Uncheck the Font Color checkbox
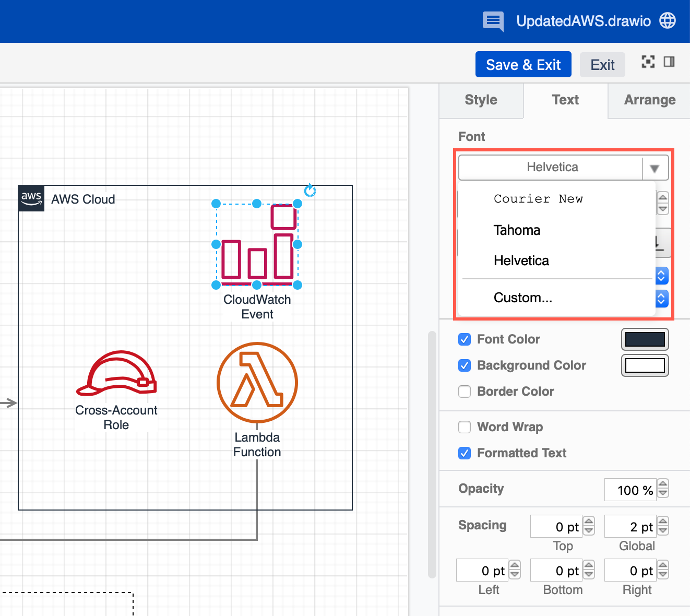Viewport: 690px width, 616px height. coord(465,339)
